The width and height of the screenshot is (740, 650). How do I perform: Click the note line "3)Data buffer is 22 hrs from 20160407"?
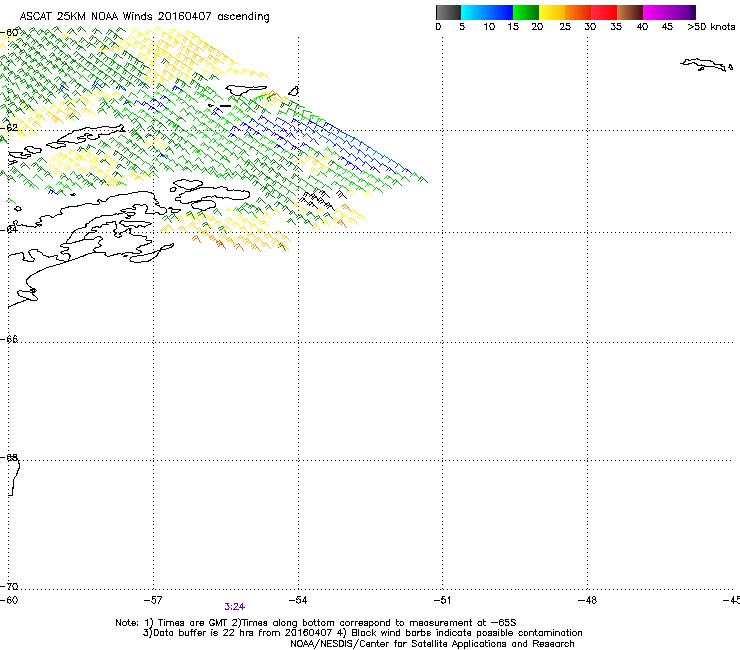362,633
